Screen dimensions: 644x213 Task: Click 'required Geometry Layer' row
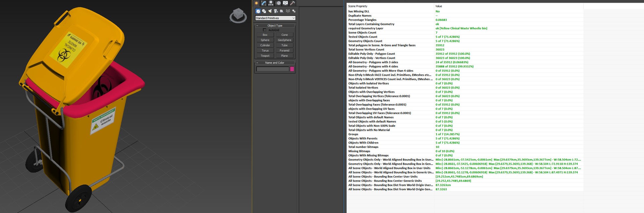(465, 29)
